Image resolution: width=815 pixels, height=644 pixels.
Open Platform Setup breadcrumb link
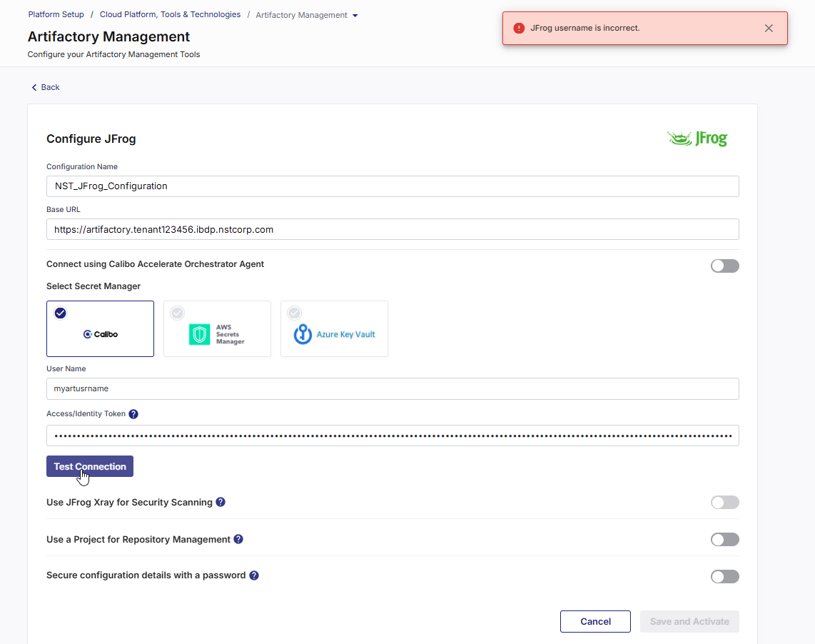point(56,14)
